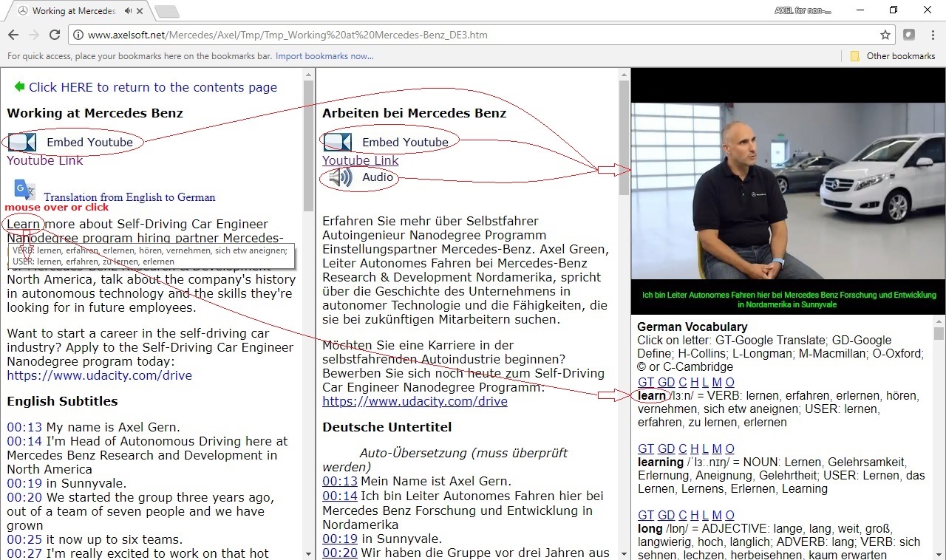Jump to German subtitle timestamp 00:19

tap(340, 539)
